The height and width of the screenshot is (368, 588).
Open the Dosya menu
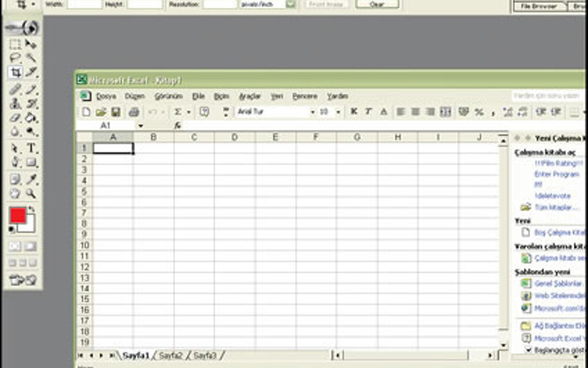(x=106, y=96)
